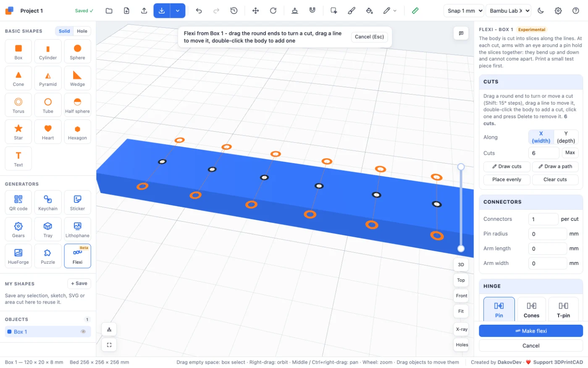Click the Clear cuts button

[x=555, y=180]
